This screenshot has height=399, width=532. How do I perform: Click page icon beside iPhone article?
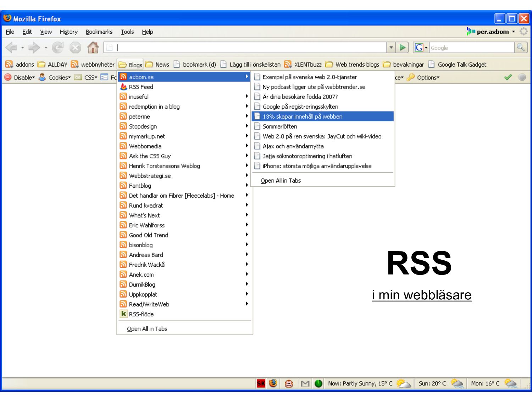pos(257,166)
